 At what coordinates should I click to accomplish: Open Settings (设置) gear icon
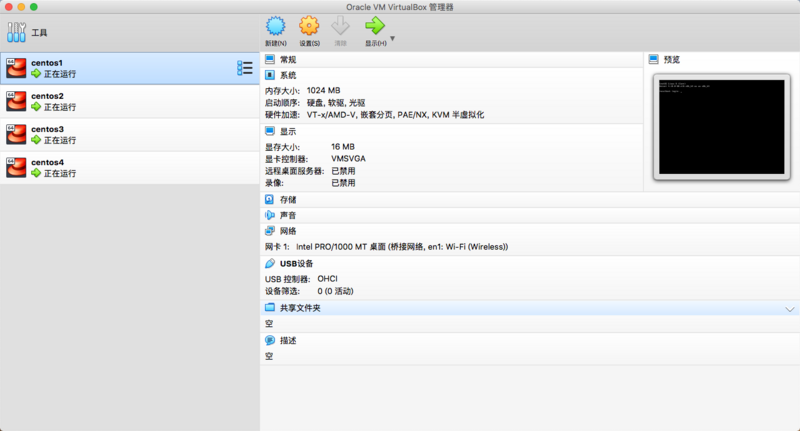click(x=309, y=26)
